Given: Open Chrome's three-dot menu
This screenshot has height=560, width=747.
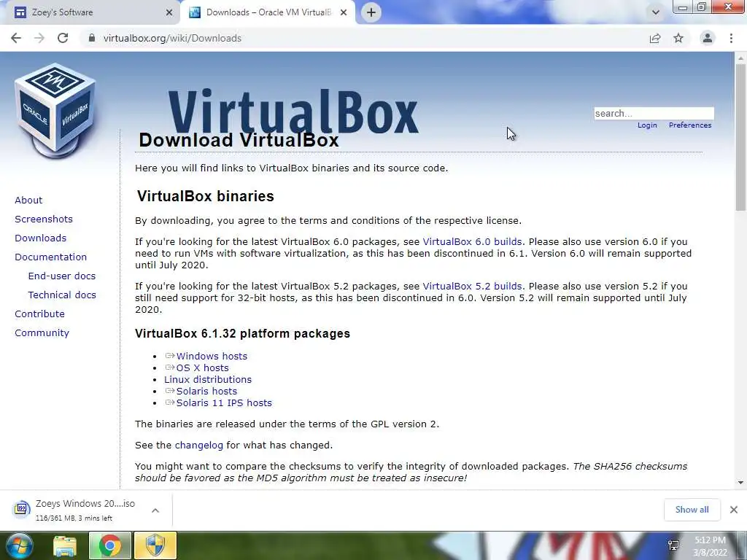Looking at the screenshot, I should pyautogui.click(x=731, y=38).
